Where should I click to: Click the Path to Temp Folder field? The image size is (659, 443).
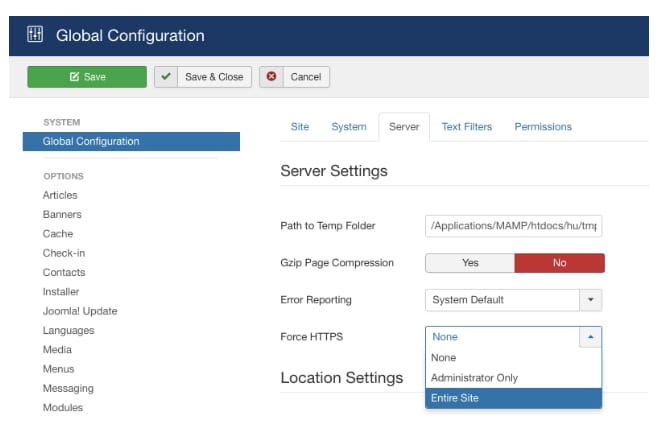pyautogui.click(x=513, y=226)
